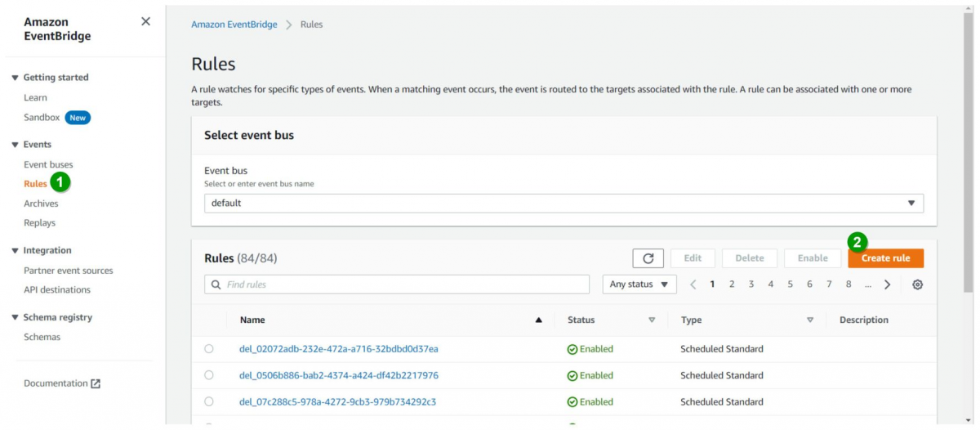Navigate to Archives in sidebar
This screenshot has height=430, width=980.
click(41, 204)
